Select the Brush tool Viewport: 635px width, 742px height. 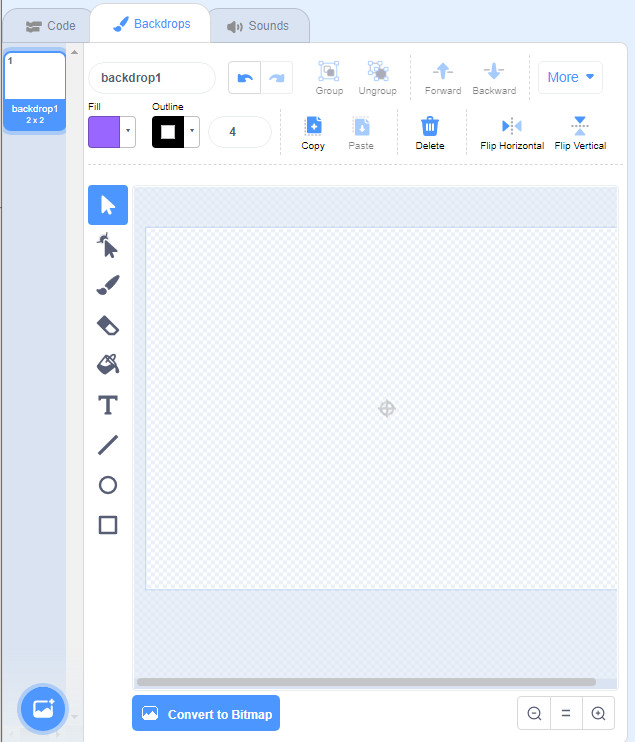[x=108, y=285]
